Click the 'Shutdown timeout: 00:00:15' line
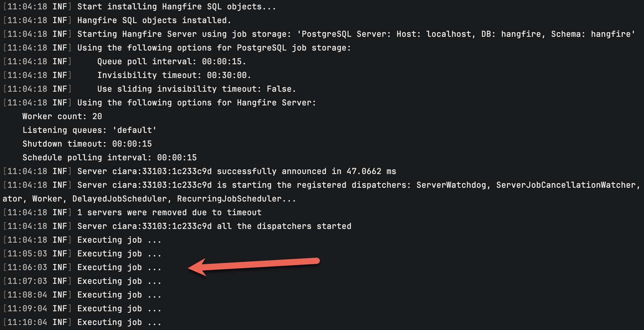The width and height of the screenshot is (644, 330). 87,144
